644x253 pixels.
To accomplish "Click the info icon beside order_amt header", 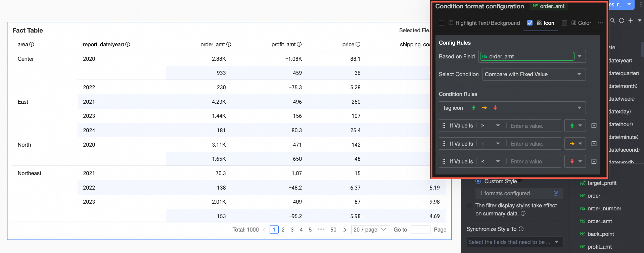I will 229,44.
